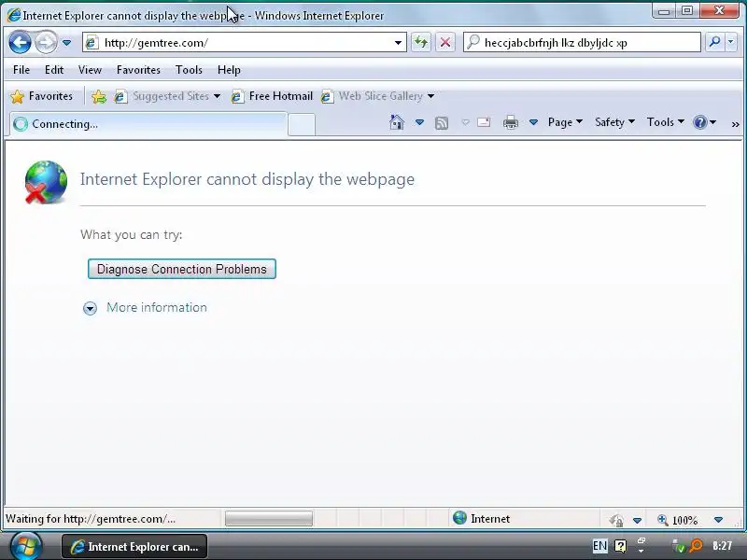747x560 pixels.
Task: Open the Tools menu in menu bar
Action: (x=189, y=70)
